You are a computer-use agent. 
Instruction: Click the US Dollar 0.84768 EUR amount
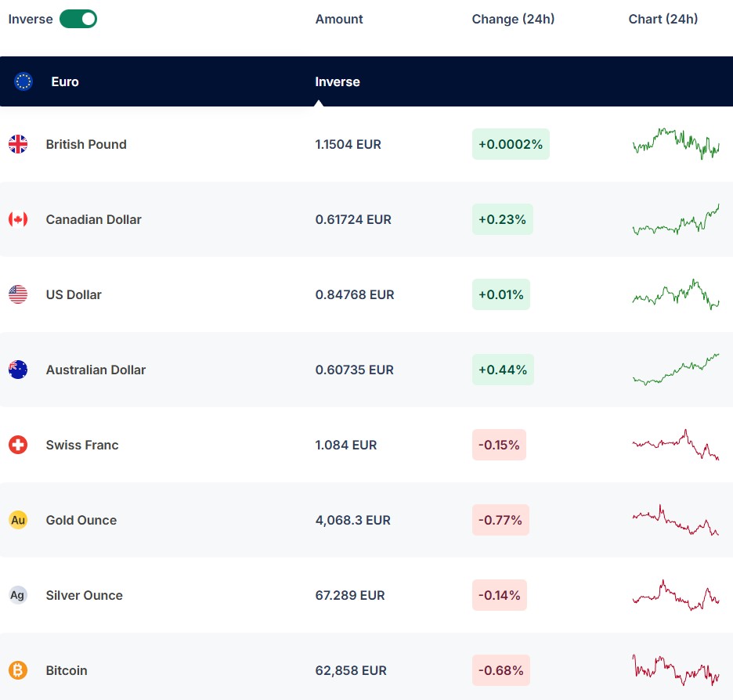355,294
